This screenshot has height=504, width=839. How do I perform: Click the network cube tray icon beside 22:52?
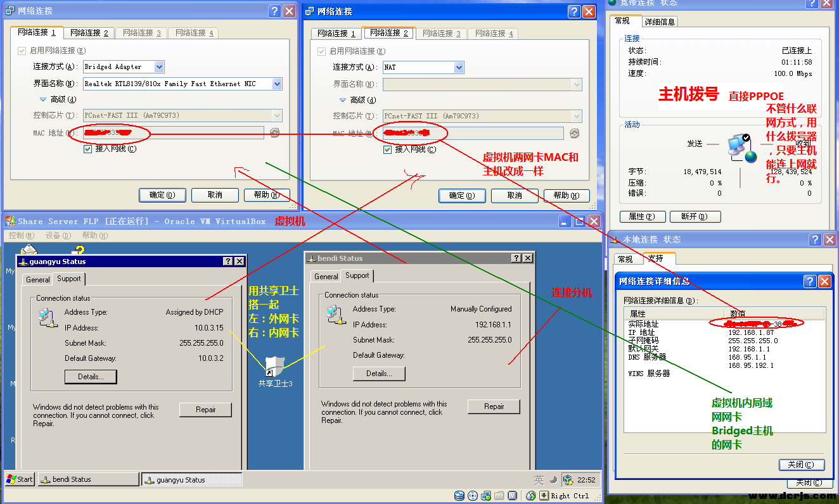[568, 480]
